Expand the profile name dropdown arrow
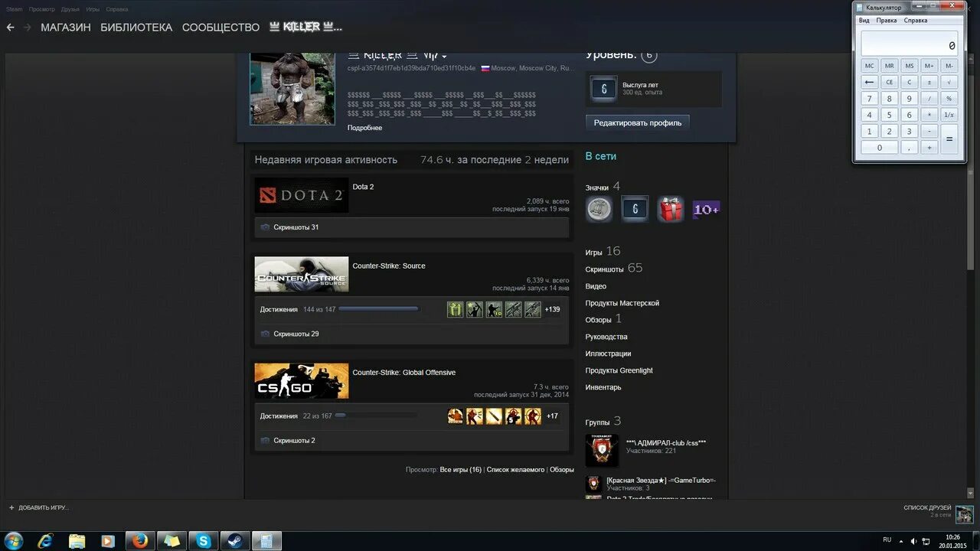 444,57
